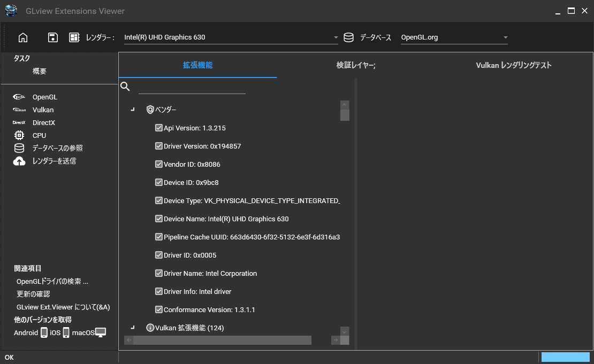
Task: Collapse the Vulkan 拡張機能 (124) tree node
Action: 133,328
